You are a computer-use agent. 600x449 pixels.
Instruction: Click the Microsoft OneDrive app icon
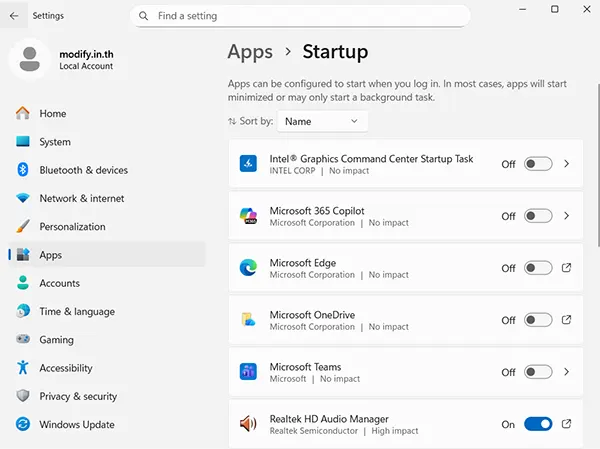coord(248,320)
